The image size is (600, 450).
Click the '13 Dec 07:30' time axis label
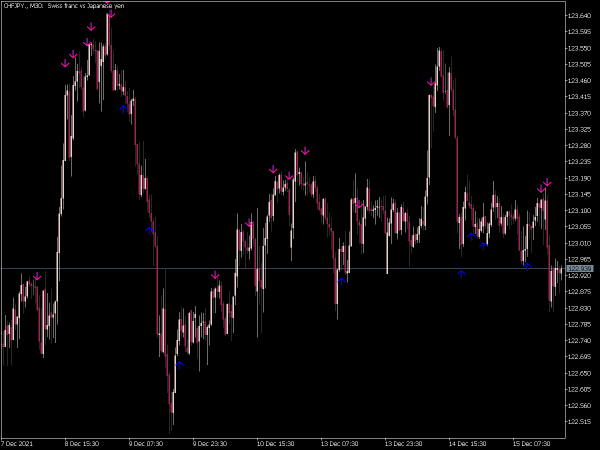[339, 443]
